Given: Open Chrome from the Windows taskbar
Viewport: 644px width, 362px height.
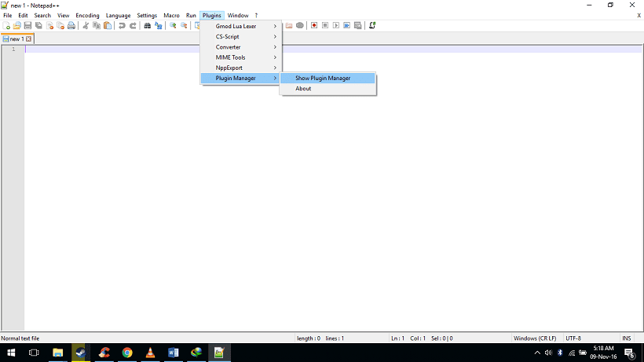Looking at the screenshot, I should click(127, 353).
